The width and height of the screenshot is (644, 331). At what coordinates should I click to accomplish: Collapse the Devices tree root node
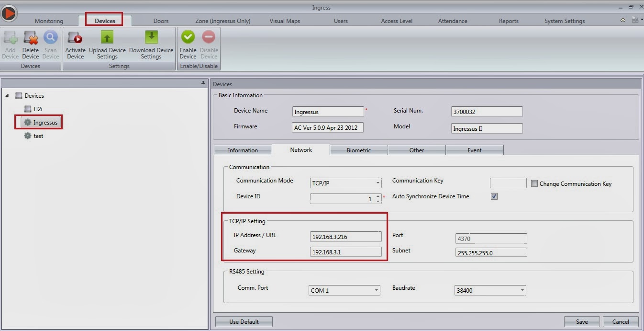coord(7,95)
